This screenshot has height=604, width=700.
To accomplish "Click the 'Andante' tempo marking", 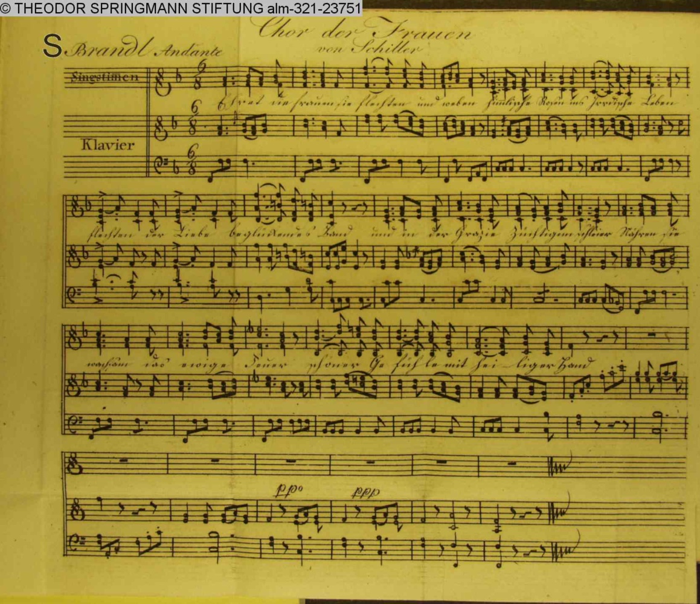I will point(188,52).
